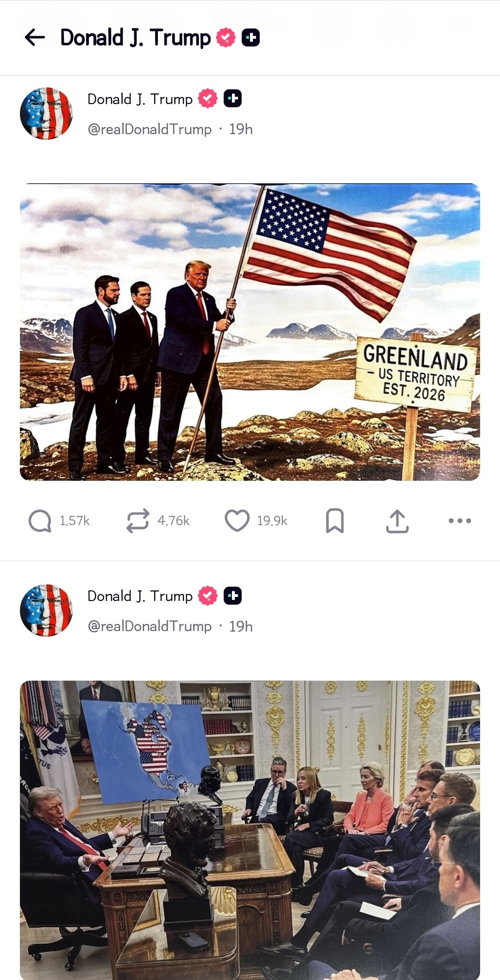Screen dimensions: 500x980
Task: Open the 19.9k likes count
Action: pos(272,521)
